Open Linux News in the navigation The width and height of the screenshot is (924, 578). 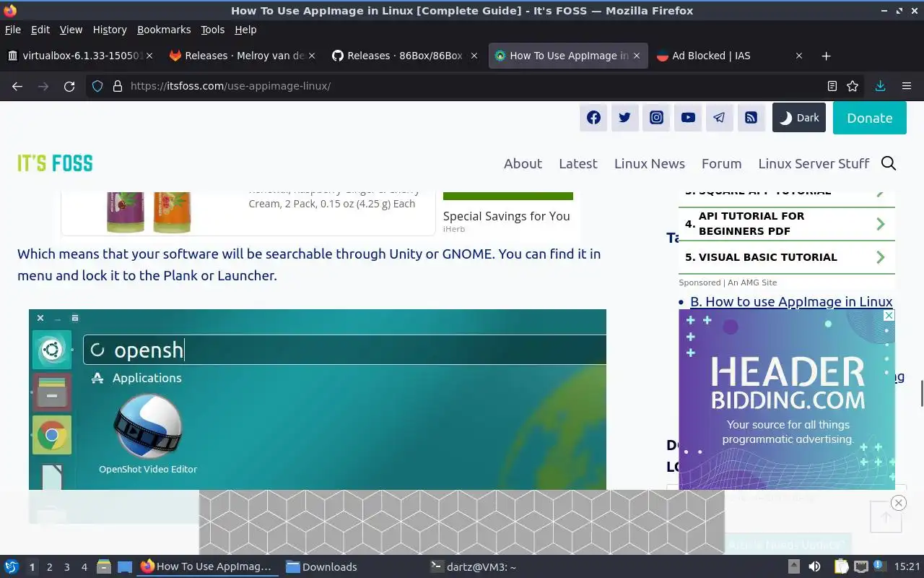click(650, 163)
